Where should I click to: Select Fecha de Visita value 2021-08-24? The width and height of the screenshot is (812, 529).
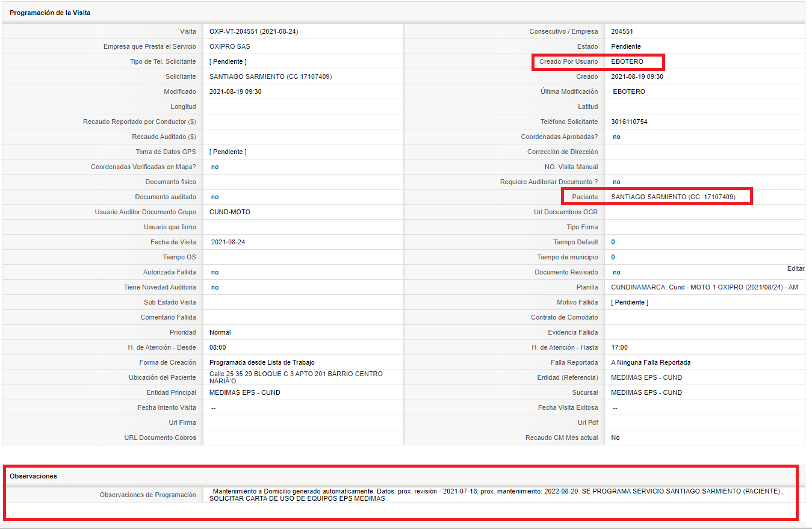tap(228, 242)
